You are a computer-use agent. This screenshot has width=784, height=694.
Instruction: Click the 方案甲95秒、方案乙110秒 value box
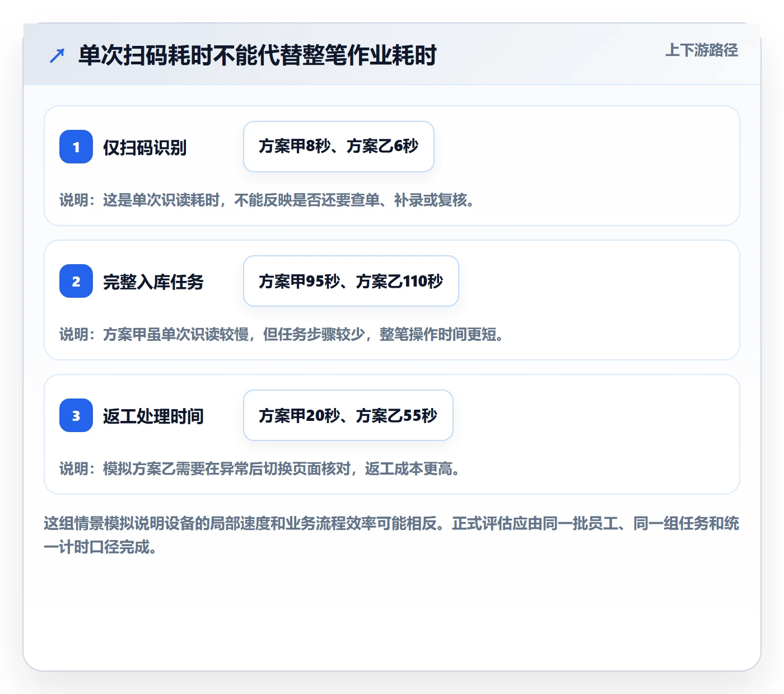point(351,281)
